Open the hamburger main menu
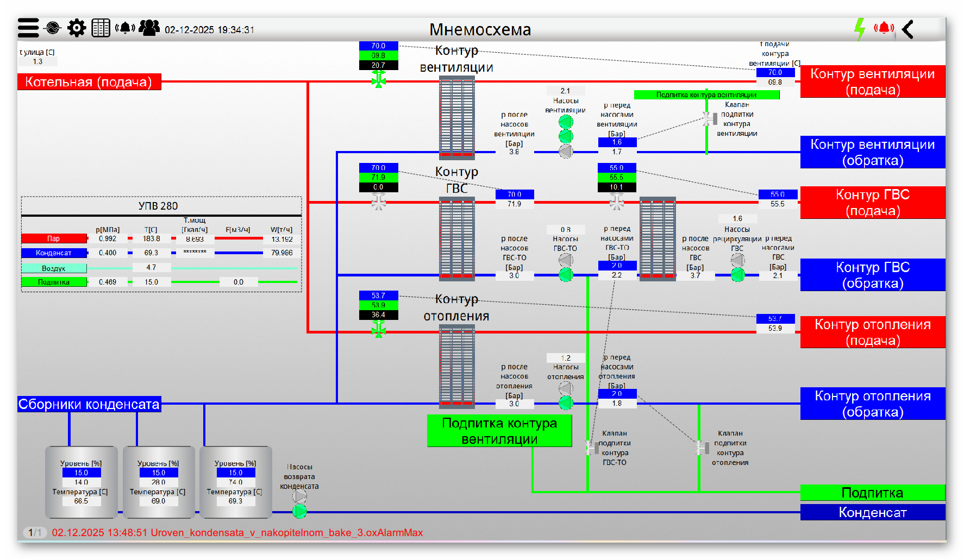Screen dimensions: 964x560 point(28,28)
